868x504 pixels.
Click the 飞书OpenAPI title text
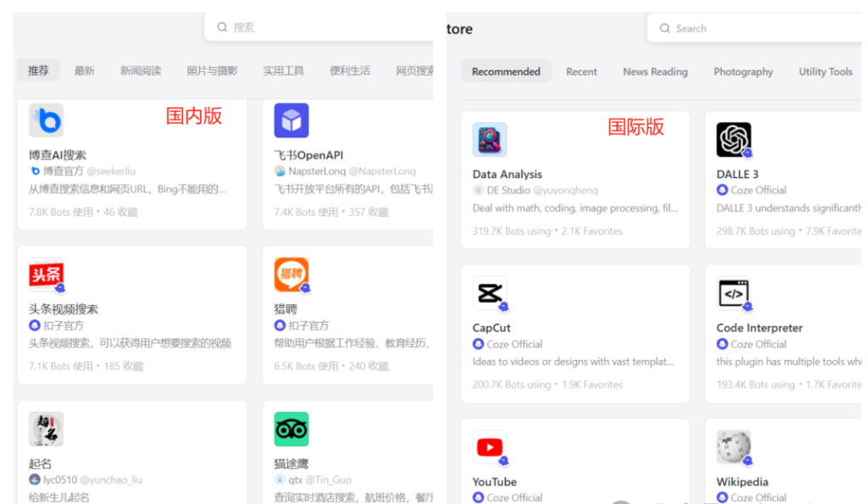(x=309, y=155)
